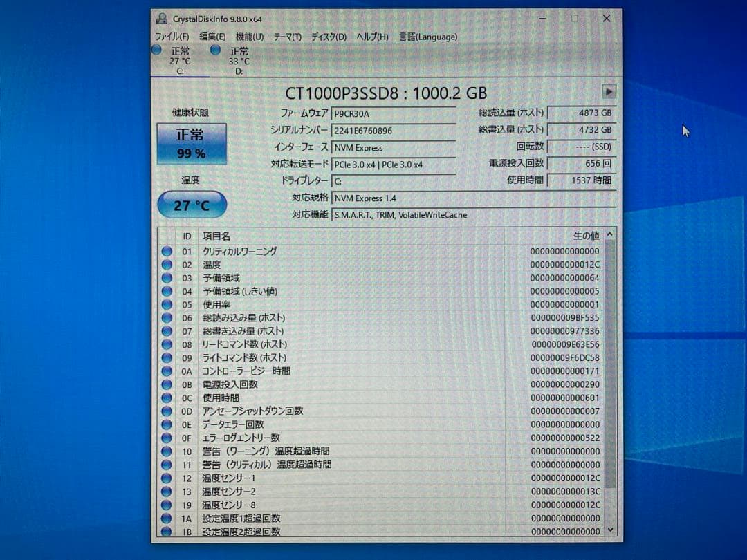Screen dimensions: 747x560
Task: Click the rotation rate value ---- (SSD)
Action: point(582,147)
